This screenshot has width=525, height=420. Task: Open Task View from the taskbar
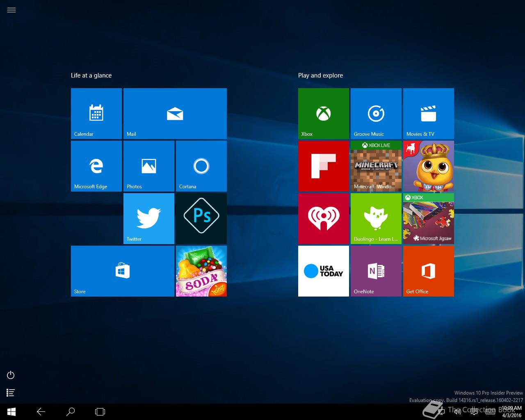(100, 412)
